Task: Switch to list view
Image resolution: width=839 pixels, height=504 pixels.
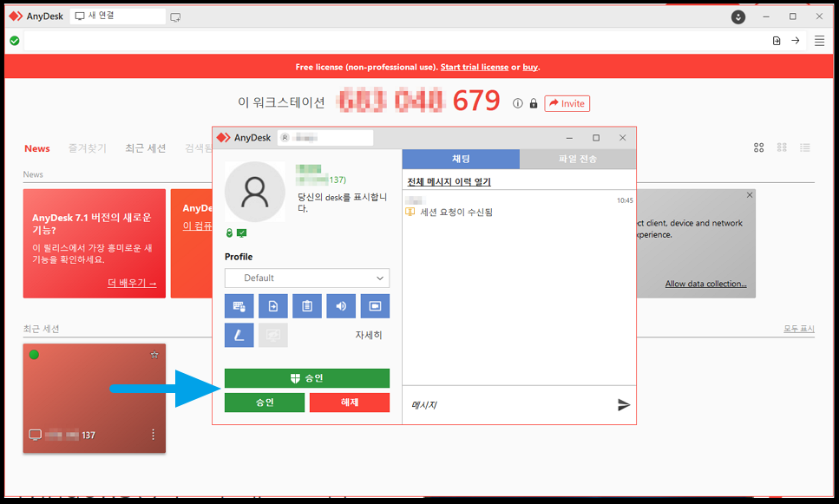Action: tap(805, 147)
